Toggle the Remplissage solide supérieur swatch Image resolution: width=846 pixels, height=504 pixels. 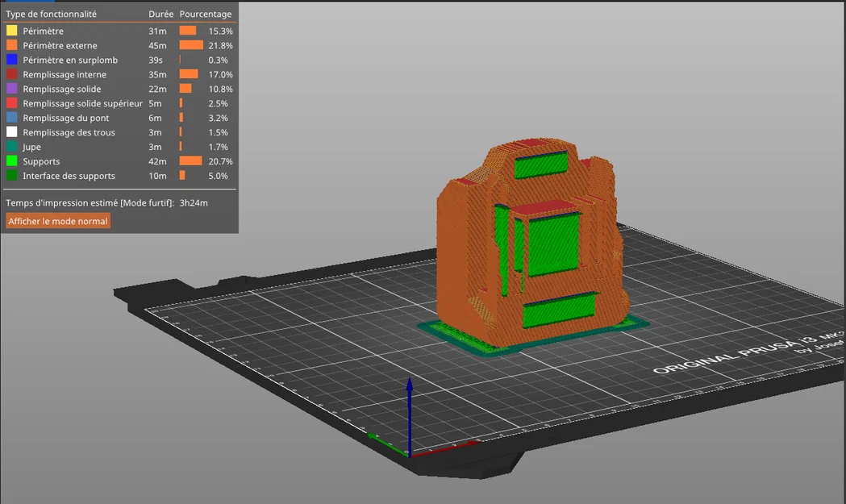pos(12,103)
